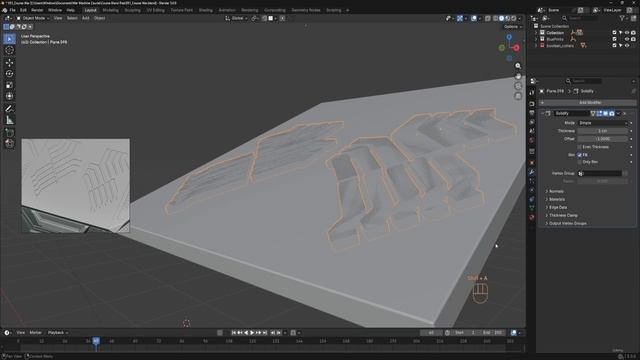Hide the Collection in viewport (eye icon)
This screenshot has width=640, height=360.
pyautogui.click(x=627, y=33)
